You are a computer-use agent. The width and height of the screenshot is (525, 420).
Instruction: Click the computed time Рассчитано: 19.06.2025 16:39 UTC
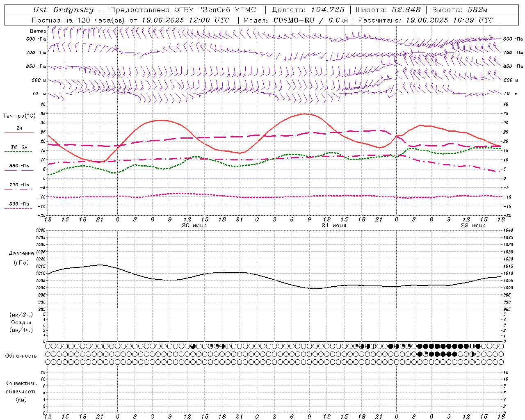426,20
